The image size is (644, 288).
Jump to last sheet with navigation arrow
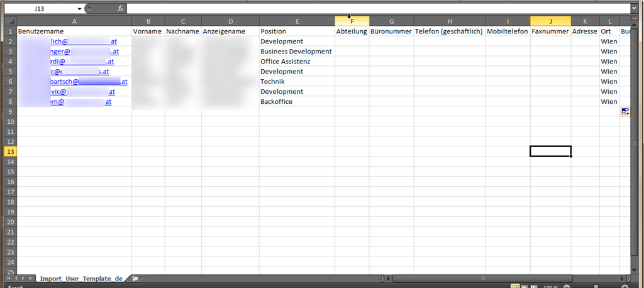coord(30,279)
